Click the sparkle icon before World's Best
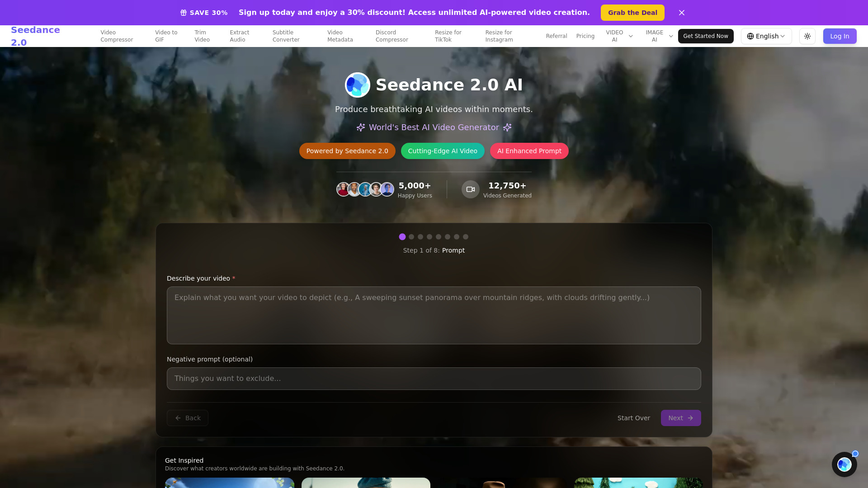This screenshot has width=868, height=488. point(361,127)
